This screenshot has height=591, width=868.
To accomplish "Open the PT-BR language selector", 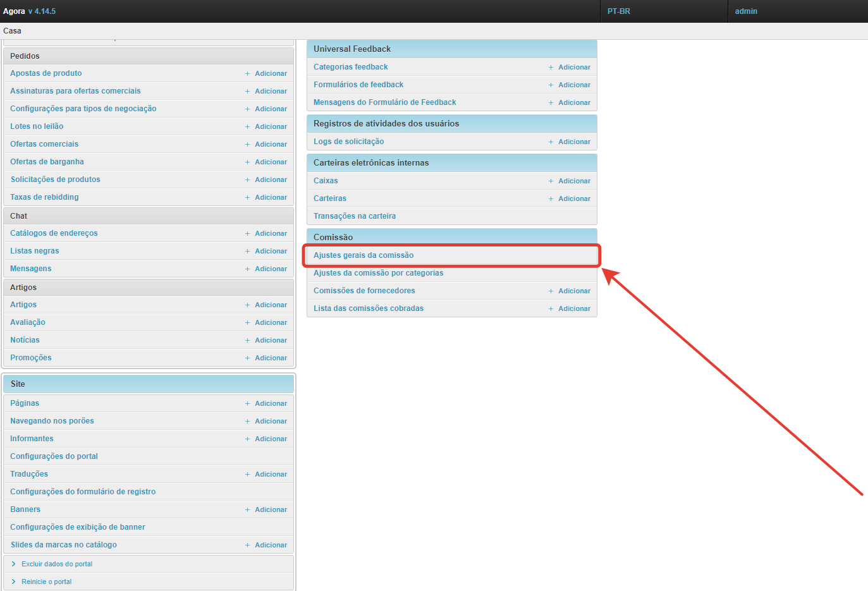I will (x=618, y=11).
